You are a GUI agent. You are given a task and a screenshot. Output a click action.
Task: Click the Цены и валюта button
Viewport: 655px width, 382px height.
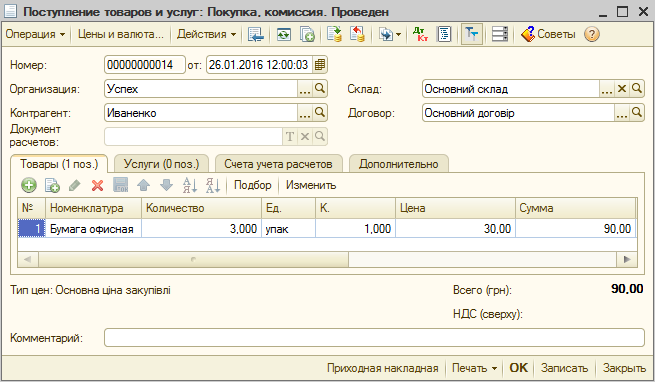coord(120,34)
